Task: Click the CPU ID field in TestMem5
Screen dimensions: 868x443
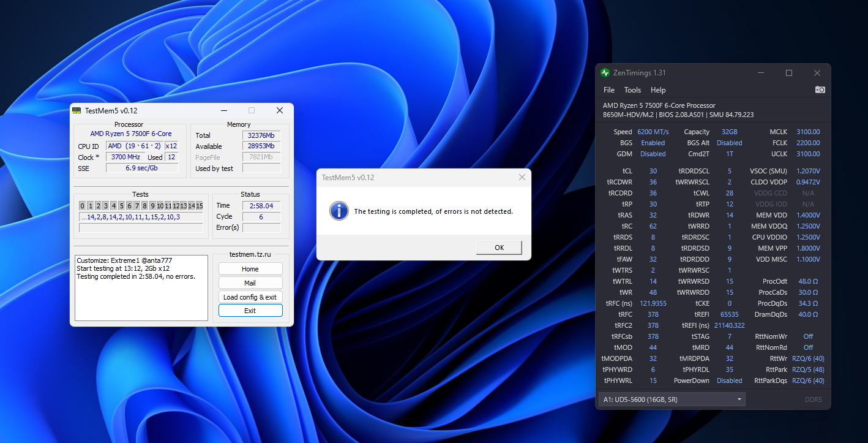Action: coord(134,146)
